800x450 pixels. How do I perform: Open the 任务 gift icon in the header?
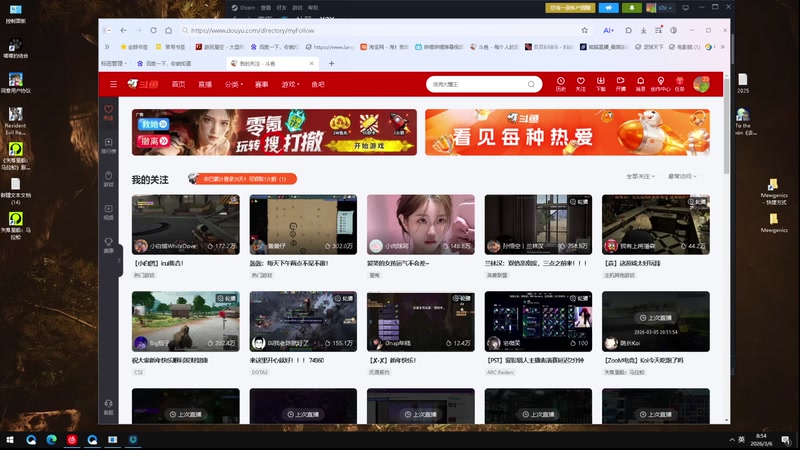pos(680,84)
